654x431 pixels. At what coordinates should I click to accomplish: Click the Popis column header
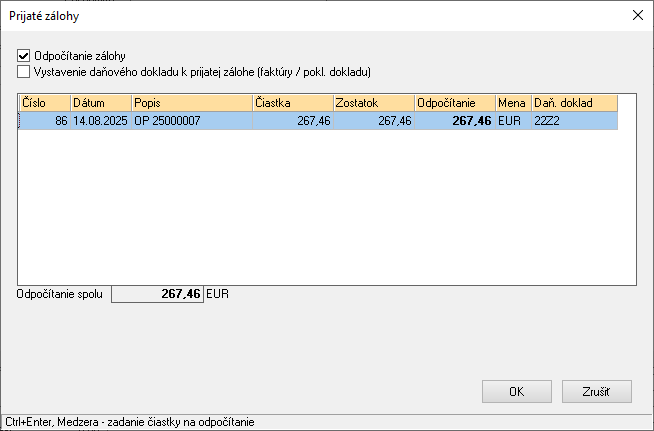point(191,103)
